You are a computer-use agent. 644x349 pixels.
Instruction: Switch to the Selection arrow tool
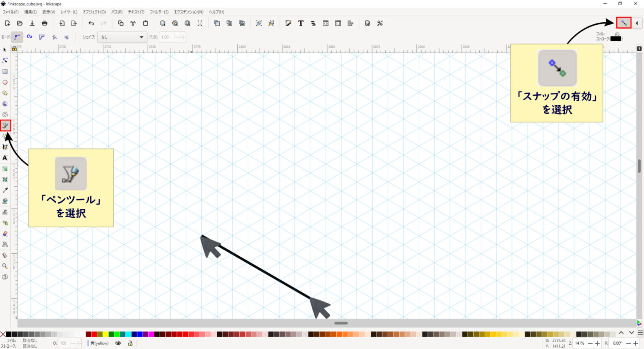click(x=5, y=49)
